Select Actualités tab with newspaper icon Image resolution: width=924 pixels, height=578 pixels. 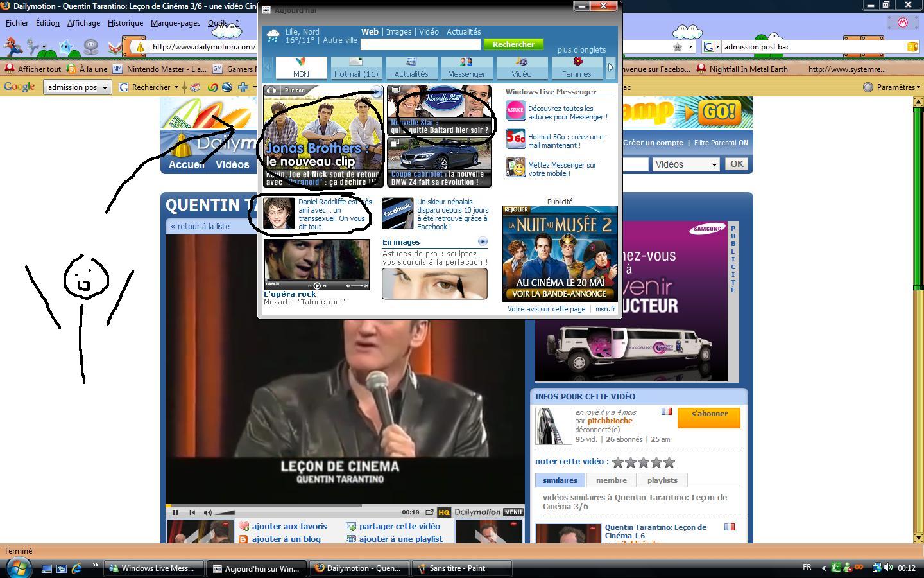(x=411, y=67)
